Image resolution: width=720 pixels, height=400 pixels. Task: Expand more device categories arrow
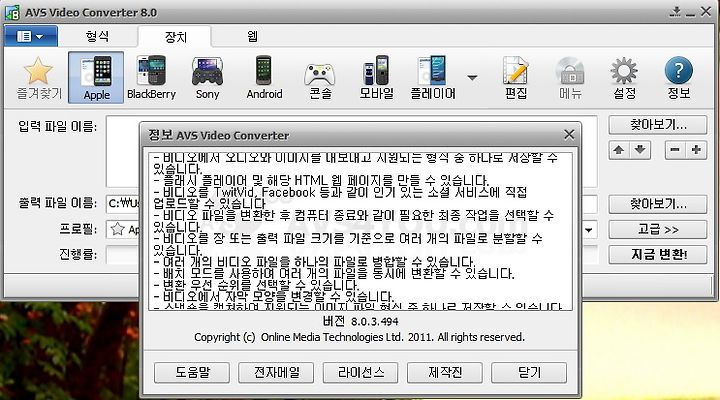(x=472, y=78)
